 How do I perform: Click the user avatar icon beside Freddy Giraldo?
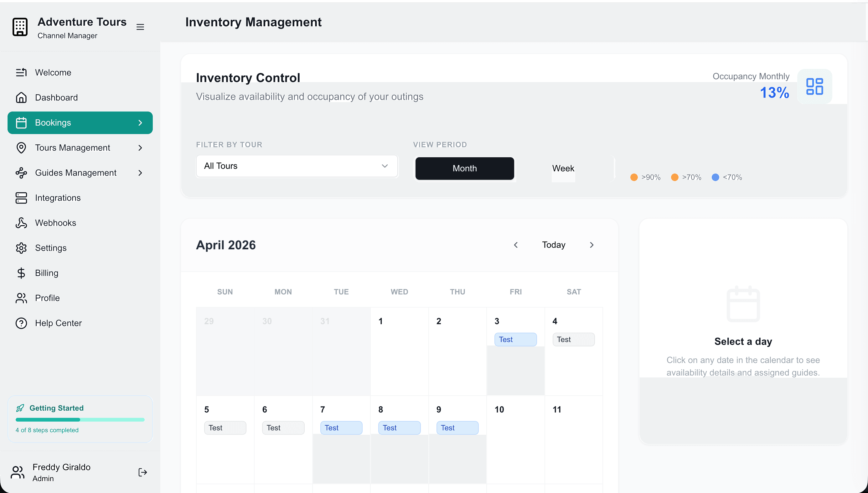pos(18,472)
